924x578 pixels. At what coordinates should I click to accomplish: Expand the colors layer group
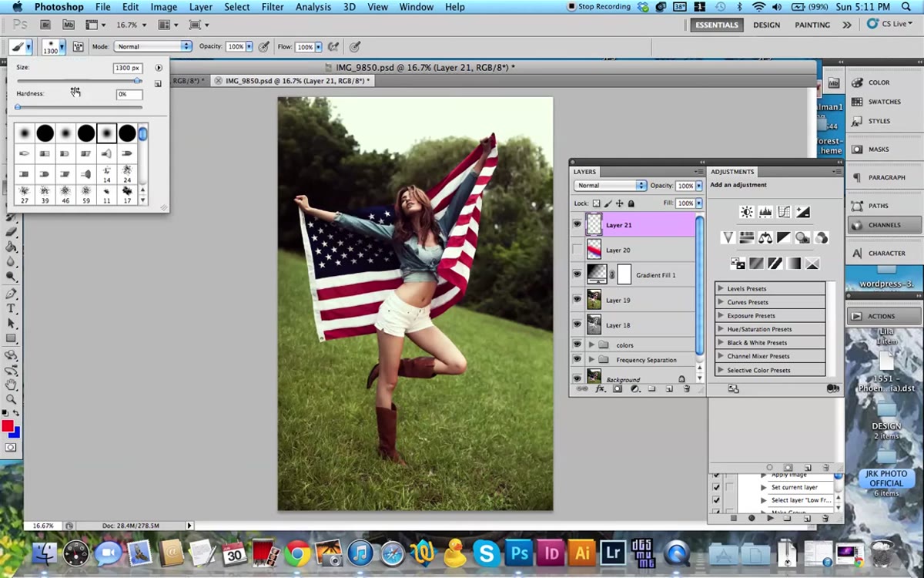click(x=591, y=344)
